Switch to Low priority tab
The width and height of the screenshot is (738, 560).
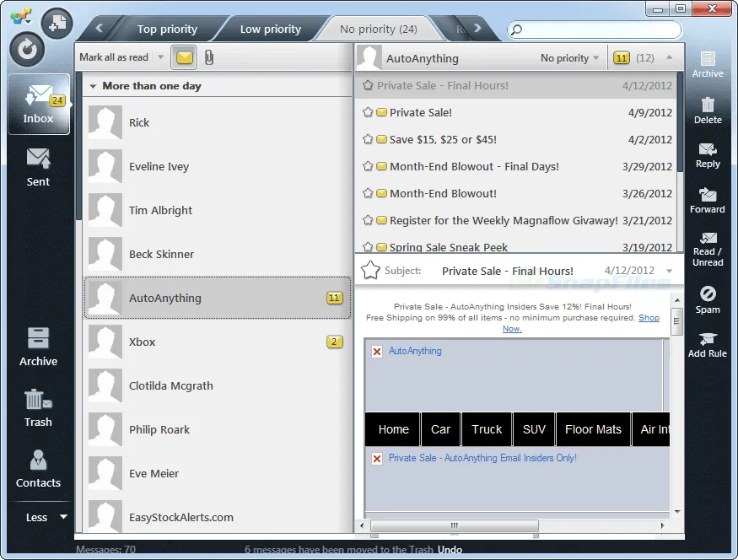pos(271,30)
